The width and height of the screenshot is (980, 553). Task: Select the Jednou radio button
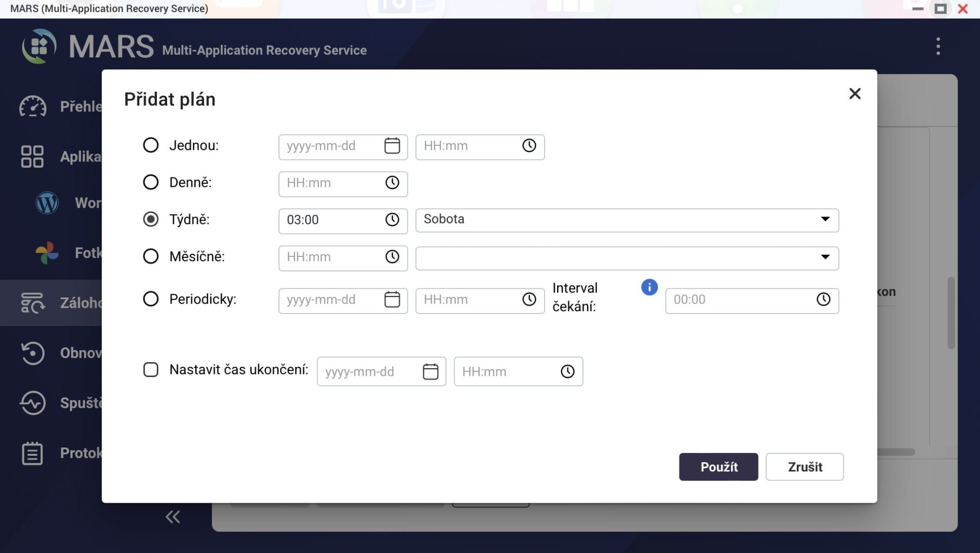tap(151, 145)
